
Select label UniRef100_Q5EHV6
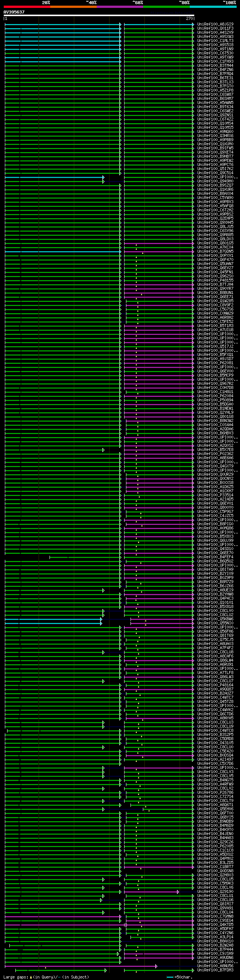coord(215,809)
